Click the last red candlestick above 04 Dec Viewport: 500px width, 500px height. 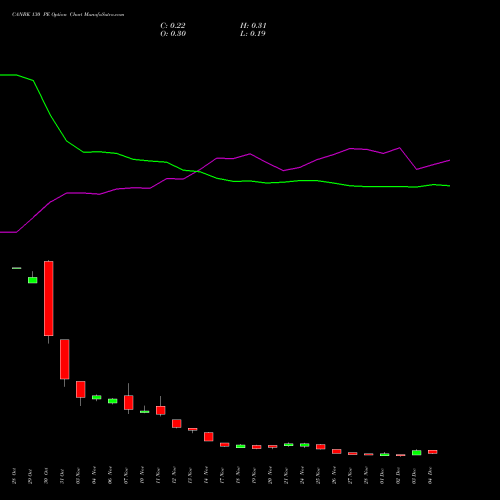coord(433,452)
